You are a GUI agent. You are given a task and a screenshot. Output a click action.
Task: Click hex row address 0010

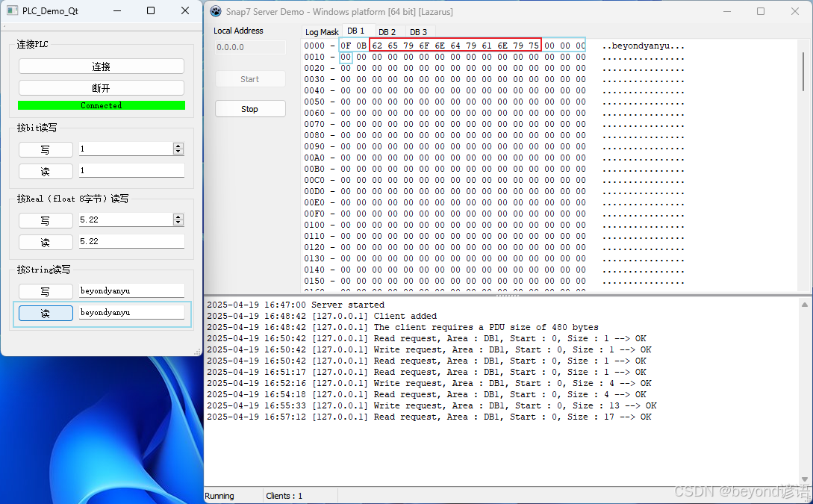coord(314,57)
